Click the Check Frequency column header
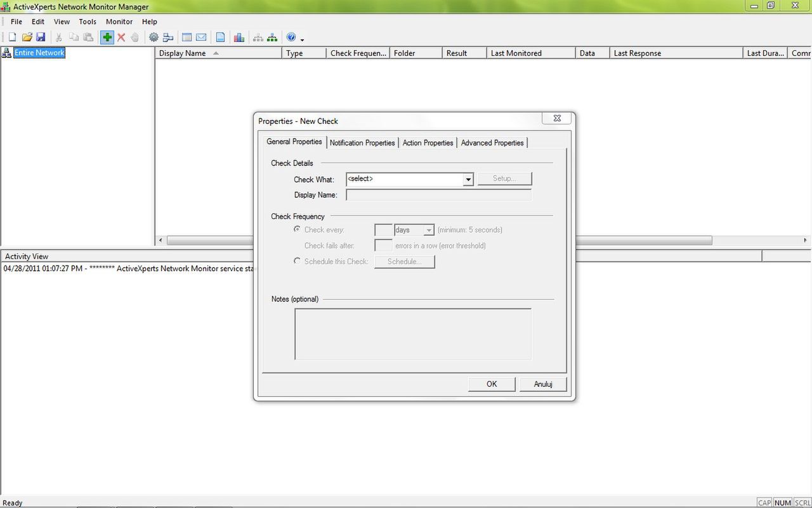 [x=358, y=53]
